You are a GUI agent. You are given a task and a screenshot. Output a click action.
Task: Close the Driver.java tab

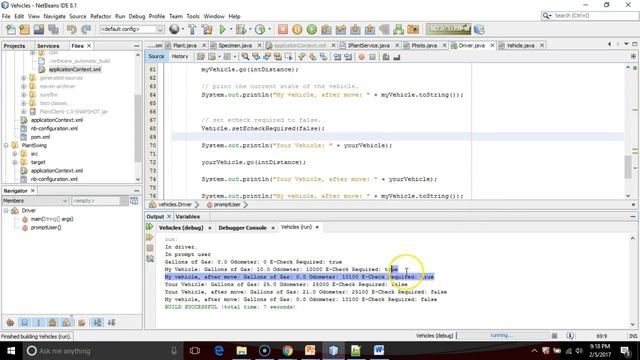pos(492,45)
